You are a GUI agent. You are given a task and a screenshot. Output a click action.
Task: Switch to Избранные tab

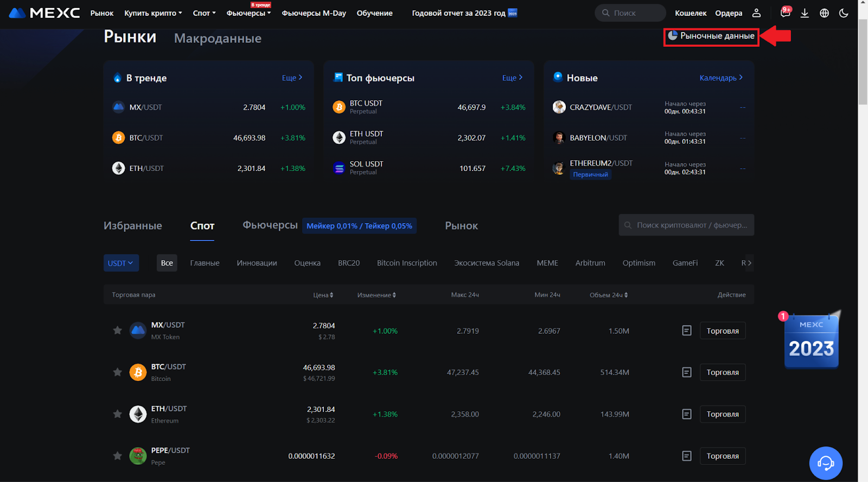(x=133, y=225)
